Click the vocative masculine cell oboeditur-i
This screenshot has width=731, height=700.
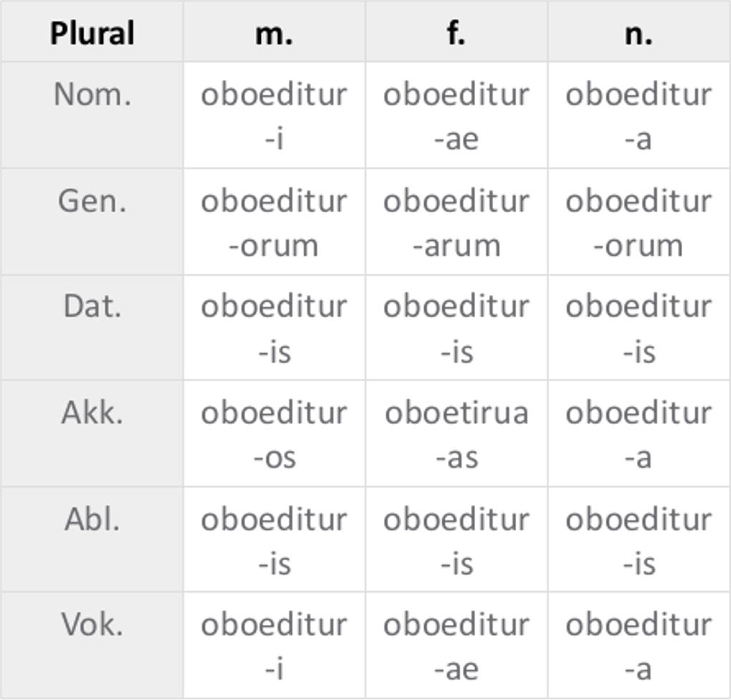(x=274, y=646)
